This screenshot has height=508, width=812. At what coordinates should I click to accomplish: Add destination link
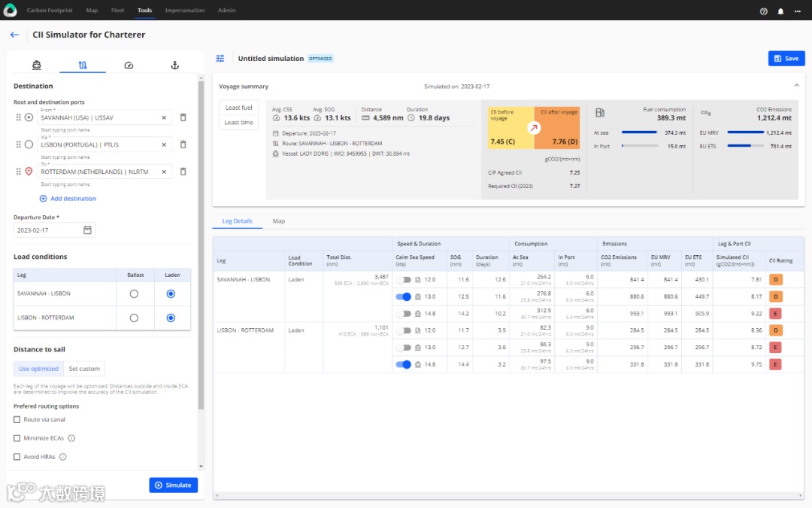point(68,199)
